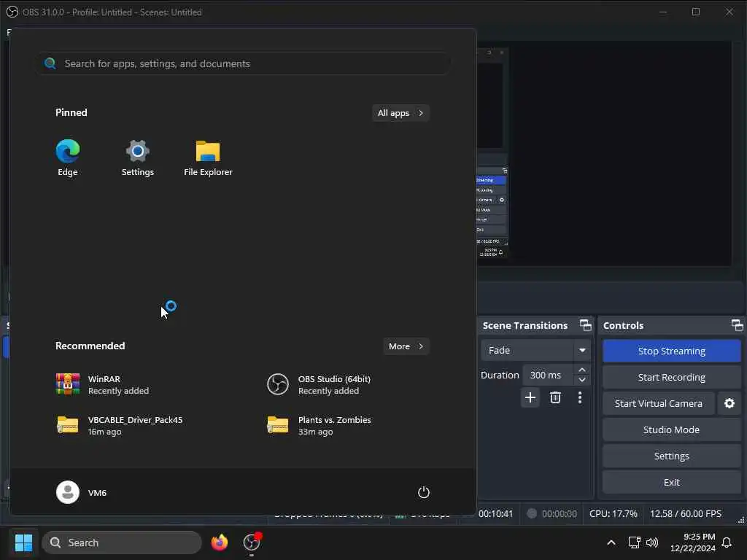Click the 12.58 / 60.00 FPS status text
This screenshot has width=747, height=560.
(x=686, y=514)
